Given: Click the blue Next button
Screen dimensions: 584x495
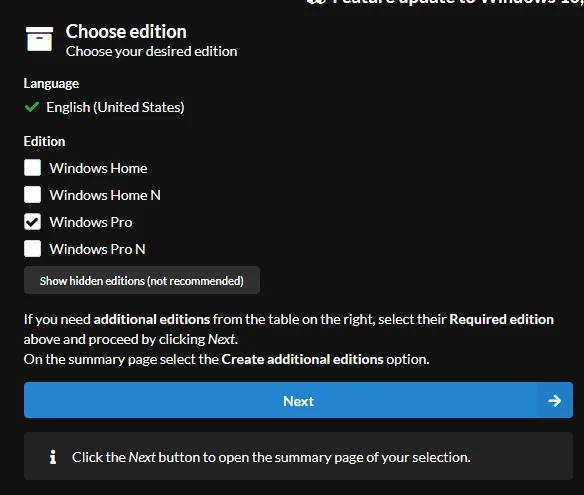Looking at the screenshot, I should click(298, 400).
